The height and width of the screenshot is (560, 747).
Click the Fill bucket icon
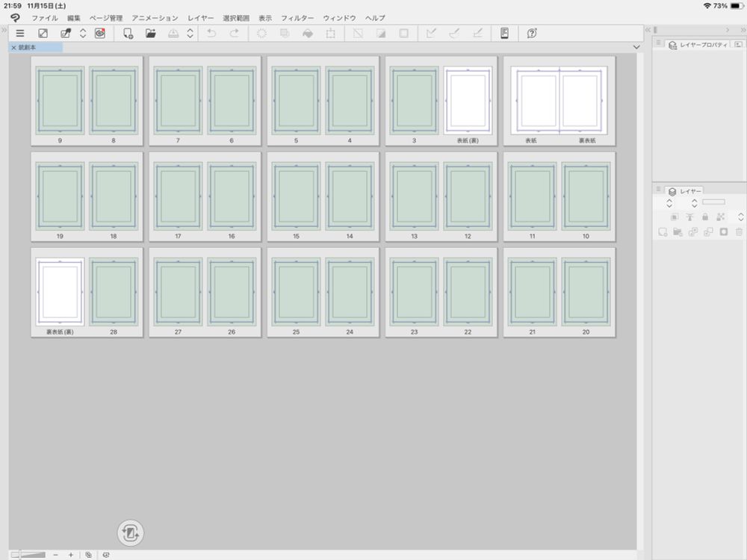coord(308,34)
